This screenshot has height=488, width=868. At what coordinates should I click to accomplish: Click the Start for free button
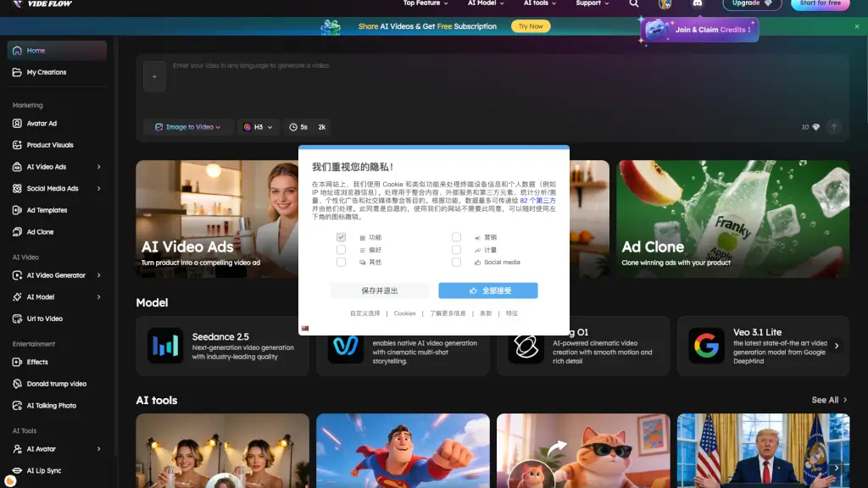pyautogui.click(x=820, y=4)
